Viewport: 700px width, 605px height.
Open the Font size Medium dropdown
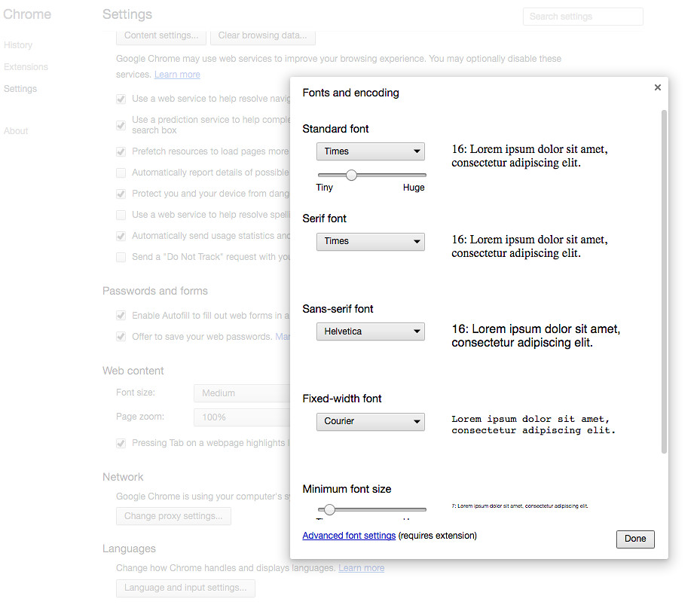pyautogui.click(x=242, y=393)
